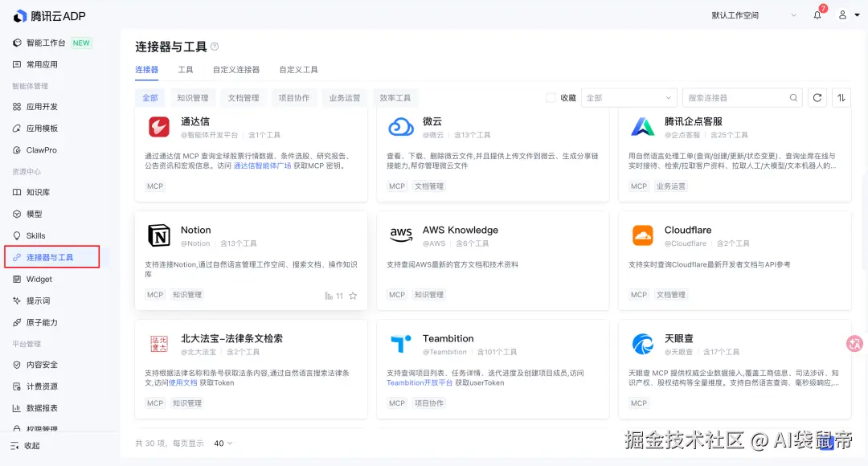Open the AWS Knowledge connector title

coord(460,230)
